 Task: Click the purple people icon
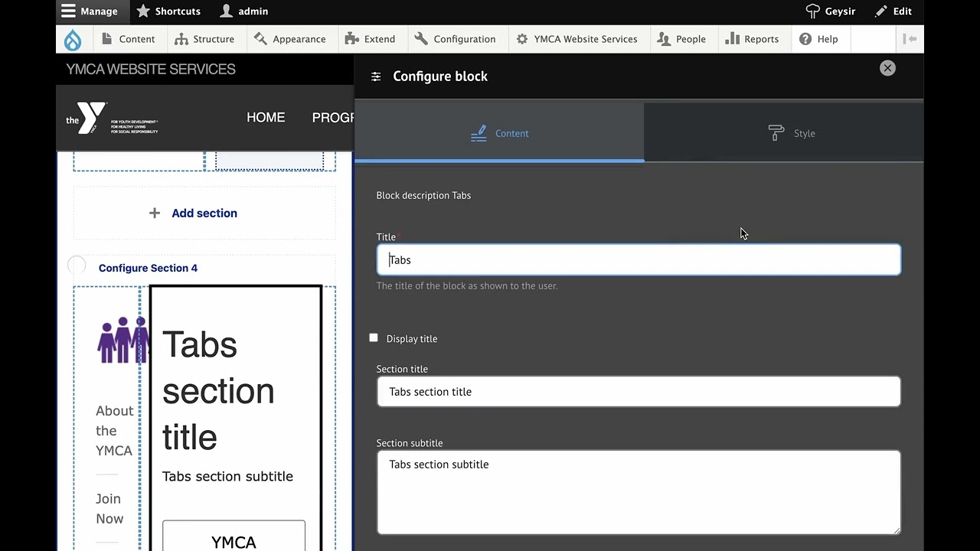(x=122, y=340)
